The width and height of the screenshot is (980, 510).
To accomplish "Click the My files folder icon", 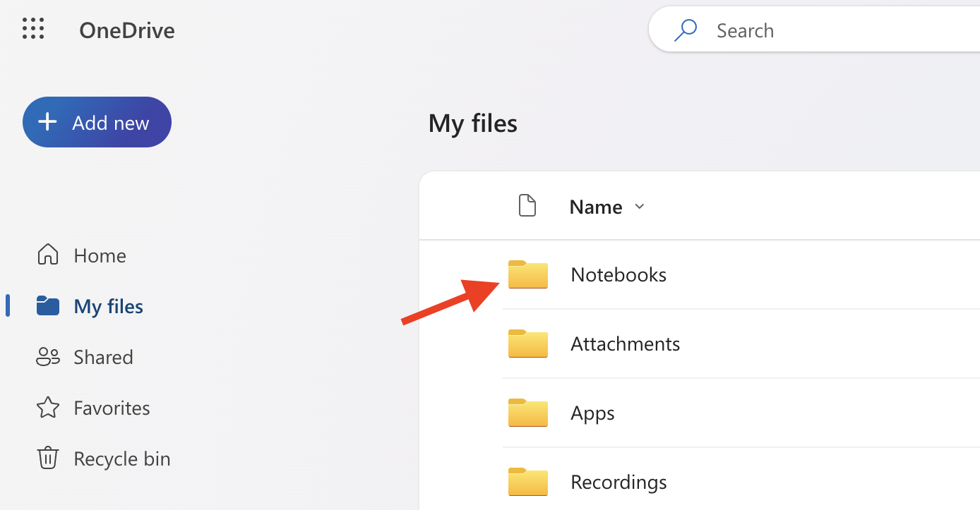I will (x=48, y=305).
